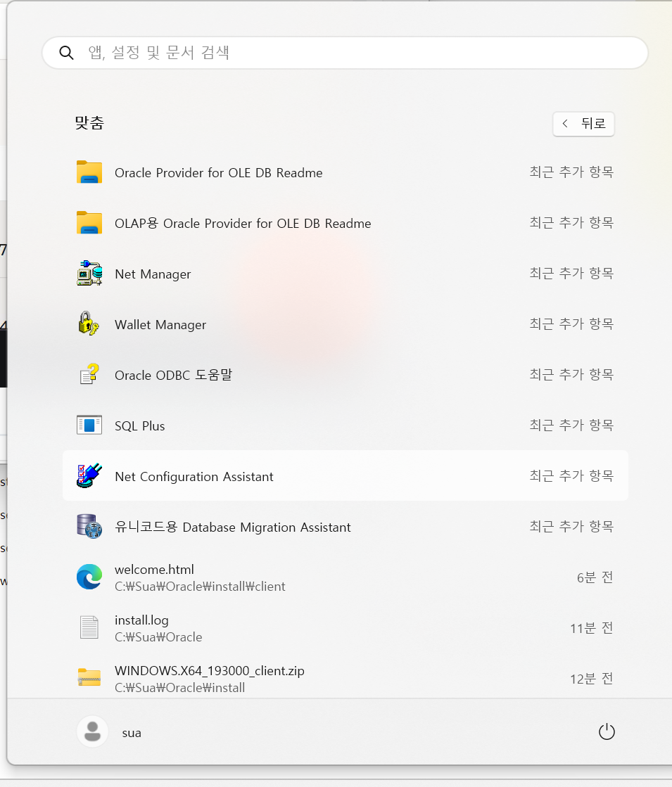The image size is (672, 787).
Task: Click the Wallet Manager label
Action: (160, 325)
